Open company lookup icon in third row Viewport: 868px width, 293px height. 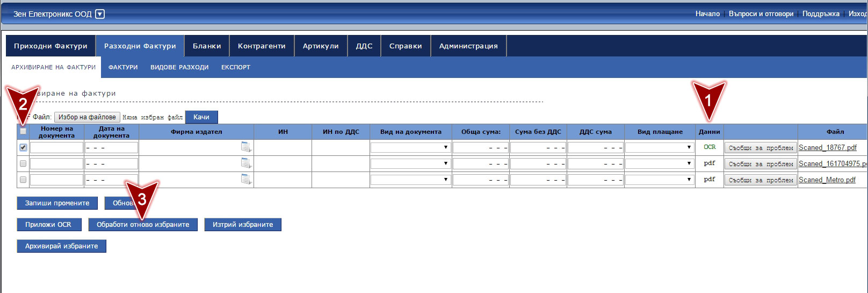(x=246, y=180)
